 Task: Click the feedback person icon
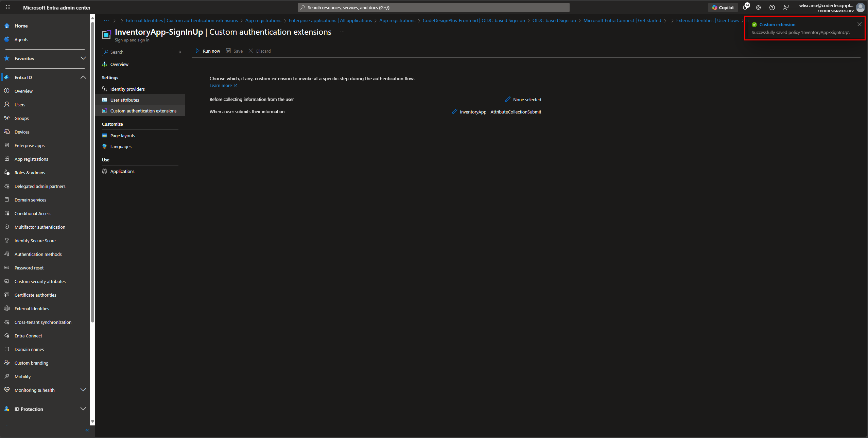[786, 7]
